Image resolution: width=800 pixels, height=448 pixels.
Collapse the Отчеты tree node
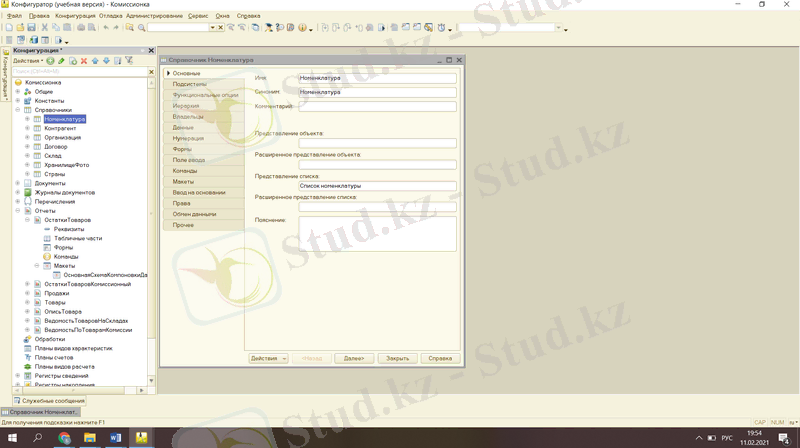pos(18,211)
